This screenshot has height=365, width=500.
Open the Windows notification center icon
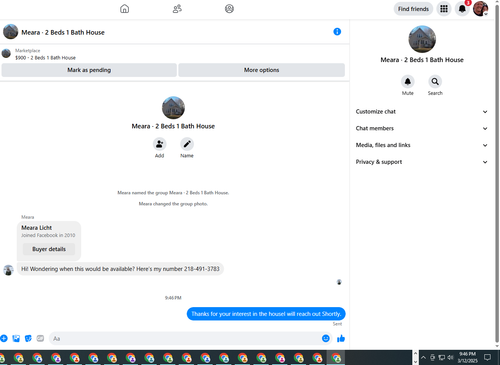pyautogui.click(x=487, y=357)
